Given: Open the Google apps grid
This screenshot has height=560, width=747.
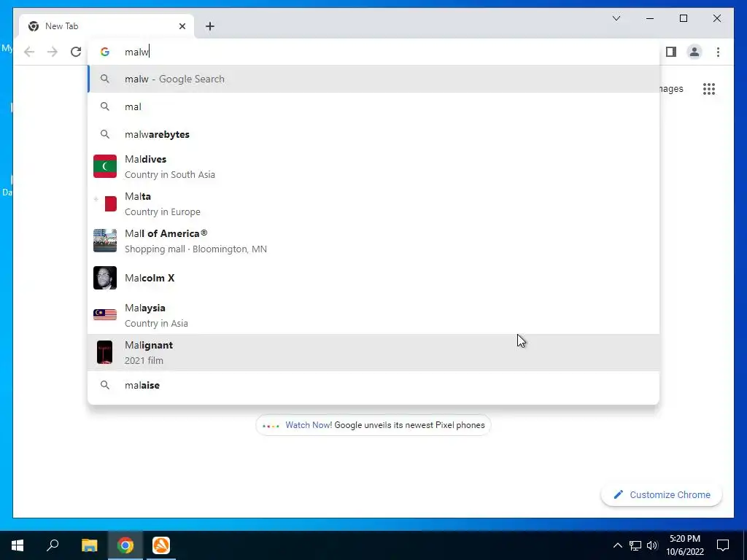Looking at the screenshot, I should pyautogui.click(x=709, y=88).
